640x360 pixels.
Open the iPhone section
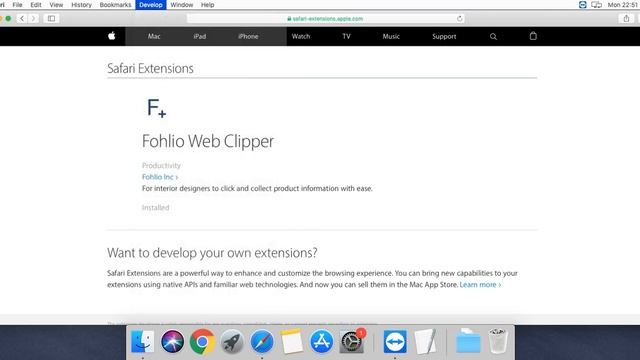248,36
